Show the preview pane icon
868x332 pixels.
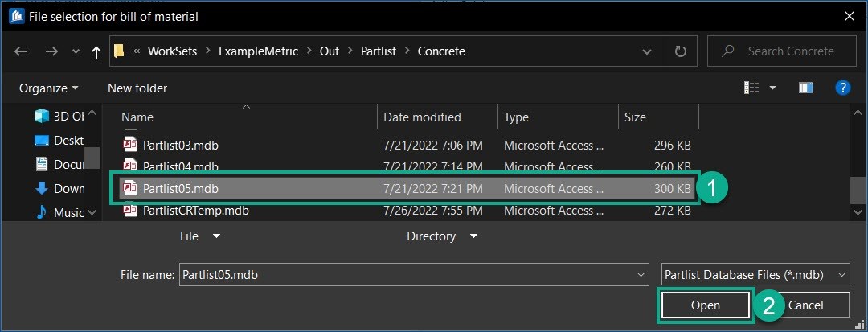(x=806, y=88)
